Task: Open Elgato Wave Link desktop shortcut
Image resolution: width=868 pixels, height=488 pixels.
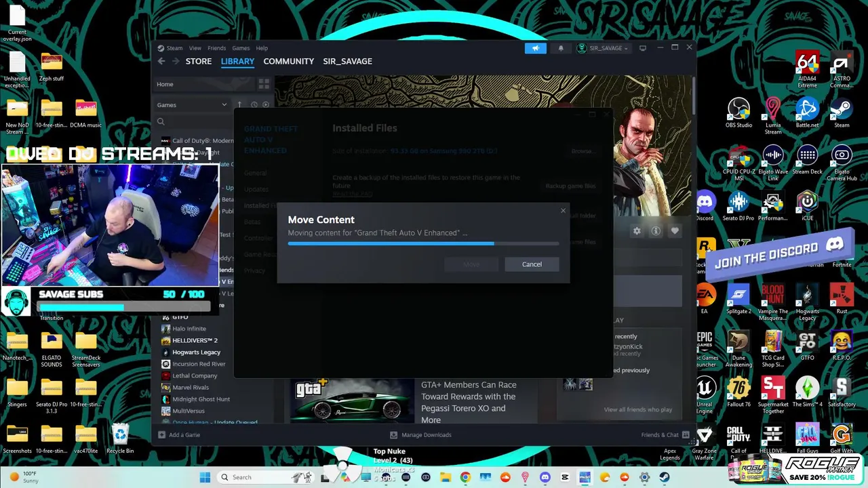Action: 773,163
